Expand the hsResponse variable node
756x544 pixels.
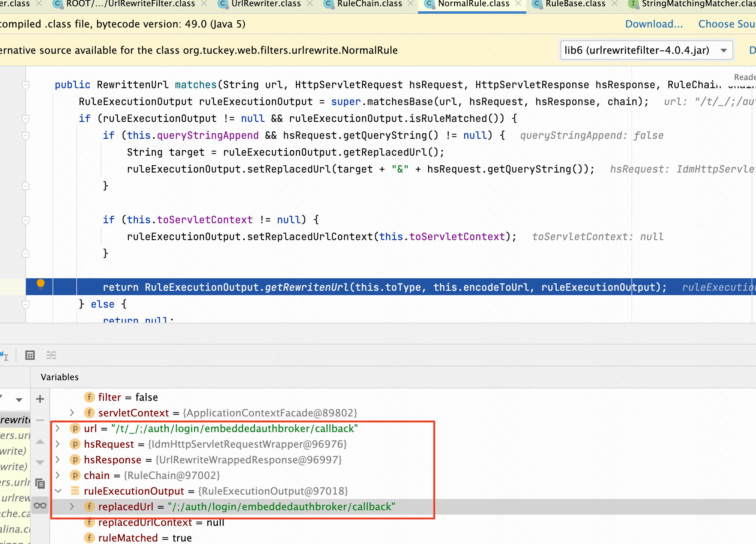click(x=58, y=460)
